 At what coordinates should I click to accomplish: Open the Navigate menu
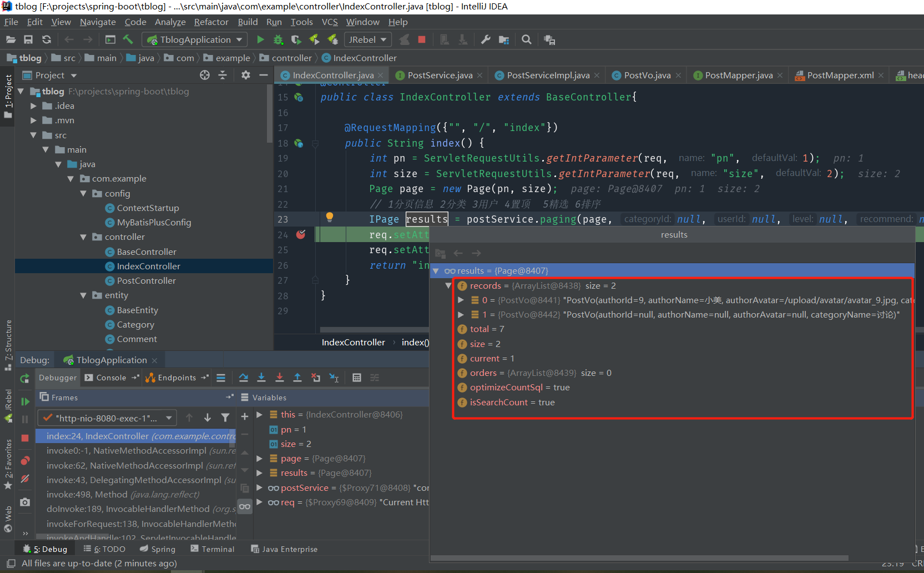pos(98,22)
